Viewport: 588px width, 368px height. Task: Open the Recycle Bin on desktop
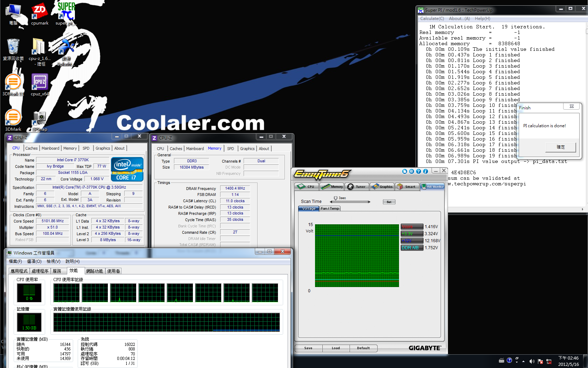[13, 50]
